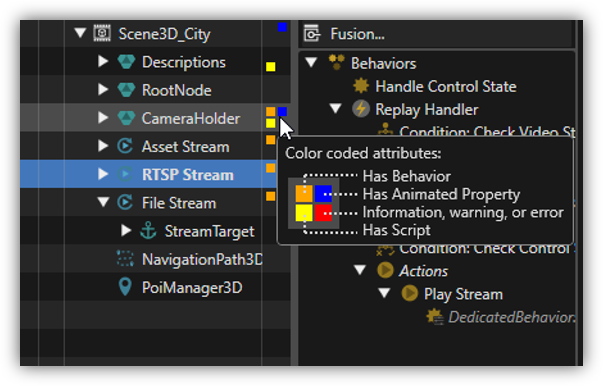Expand the Descriptions tree node
The image size is (603, 386).
coord(103,62)
